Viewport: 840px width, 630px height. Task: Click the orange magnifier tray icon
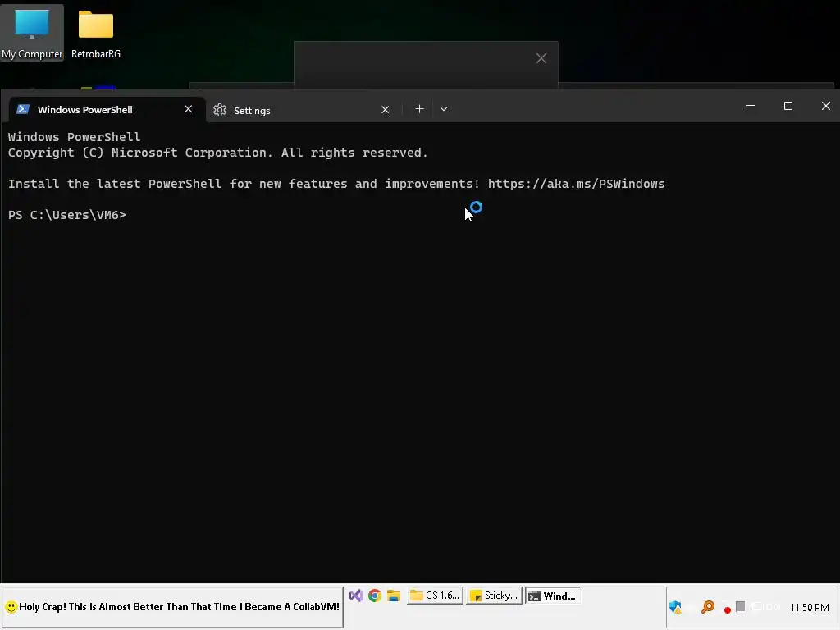(708, 607)
